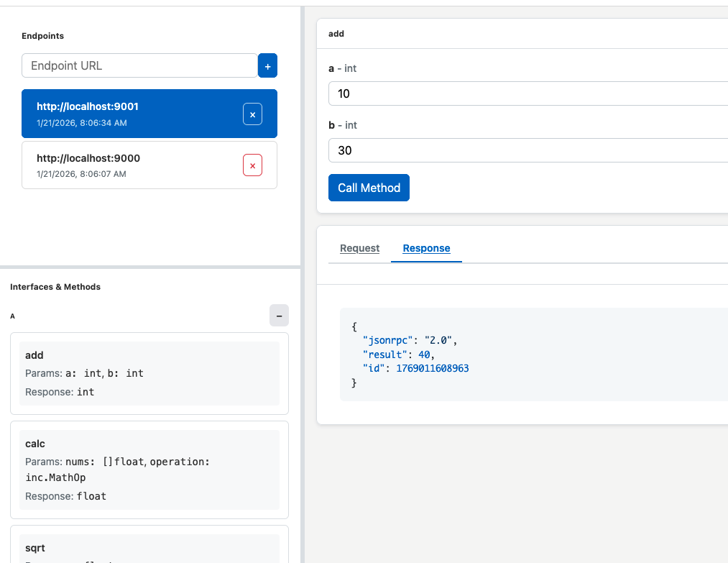Screen dimensions: 728x563
Task: Click the parameter b input field
Action: click(x=528, y=150)
